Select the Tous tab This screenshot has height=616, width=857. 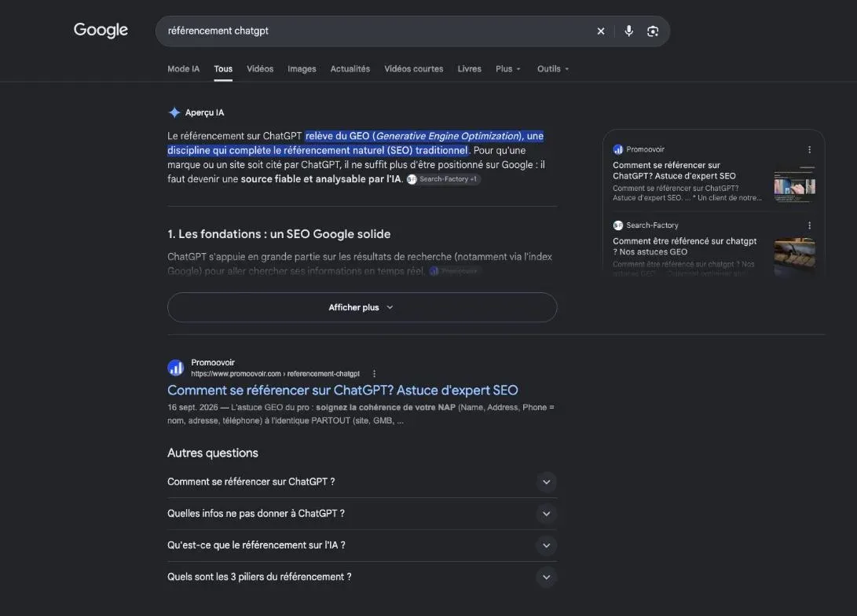[x=223, y=69]
